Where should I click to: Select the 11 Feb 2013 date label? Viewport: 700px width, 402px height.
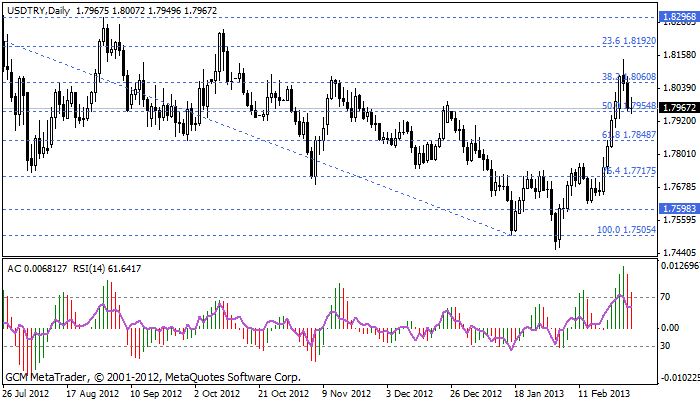[x=604, y=394]
